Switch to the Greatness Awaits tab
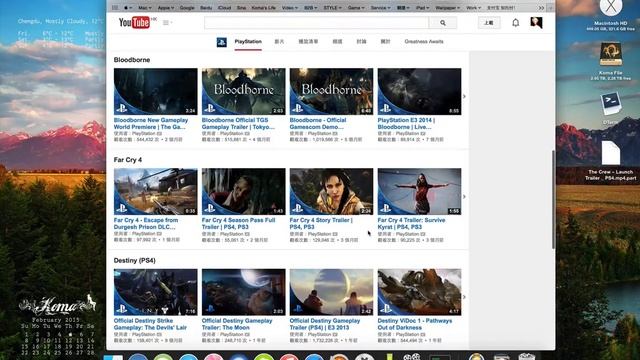This screenshot has width=640, height=360. point(424,42)
